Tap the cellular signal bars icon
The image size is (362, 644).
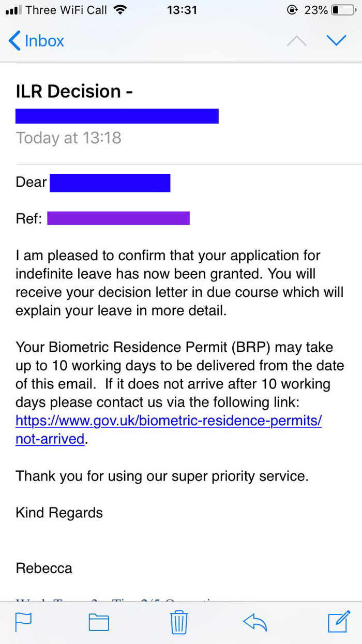click(x=12, y=10)
